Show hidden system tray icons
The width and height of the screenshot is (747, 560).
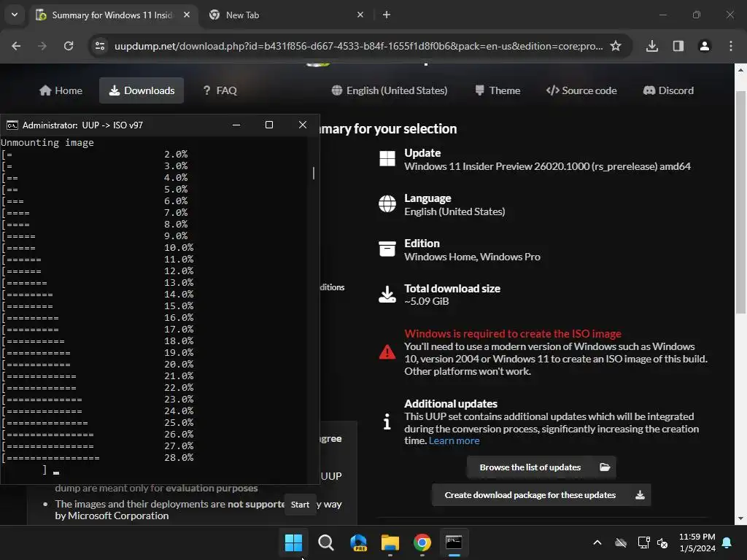(x=597, y=542)
